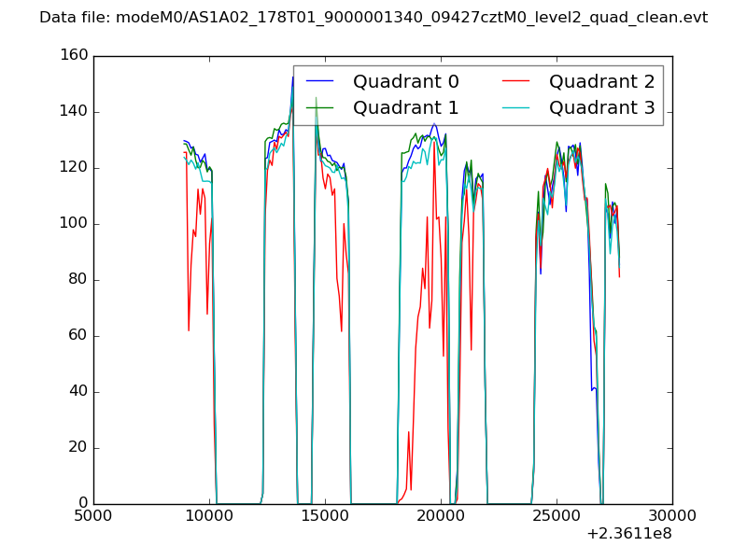The image size is (747, 560).
Task: Select the Quadrant 2 legend label
Action: point(601,81)
